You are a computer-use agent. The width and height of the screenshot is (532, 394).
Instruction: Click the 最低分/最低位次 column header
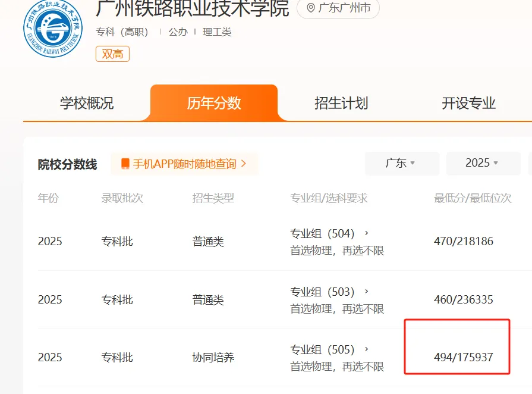pyautogui.click(x=473, y=198)
